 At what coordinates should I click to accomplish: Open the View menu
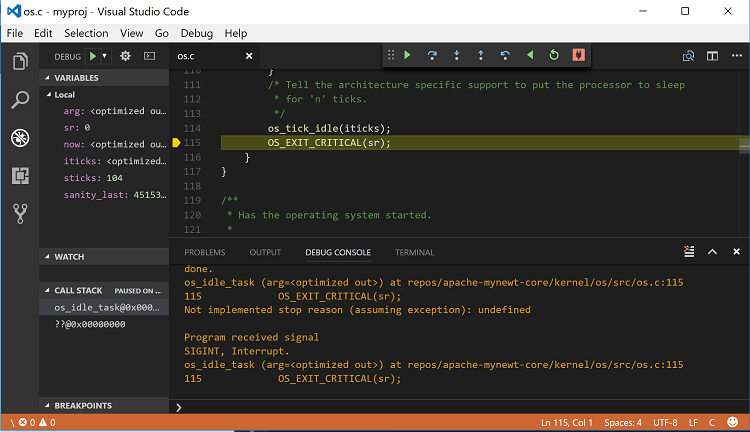(x=132, y=33)
